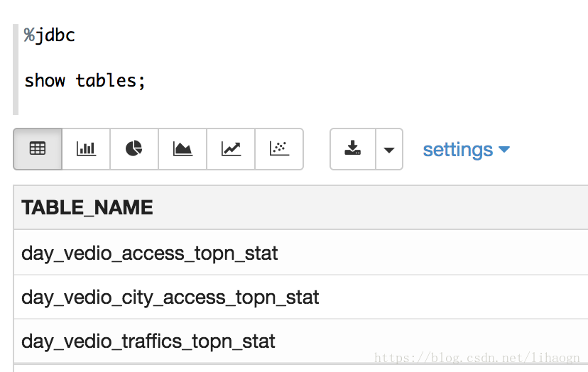Viewport: 588px width, 372px height.
Task: Download the result data as file
Action: point(353,149)
